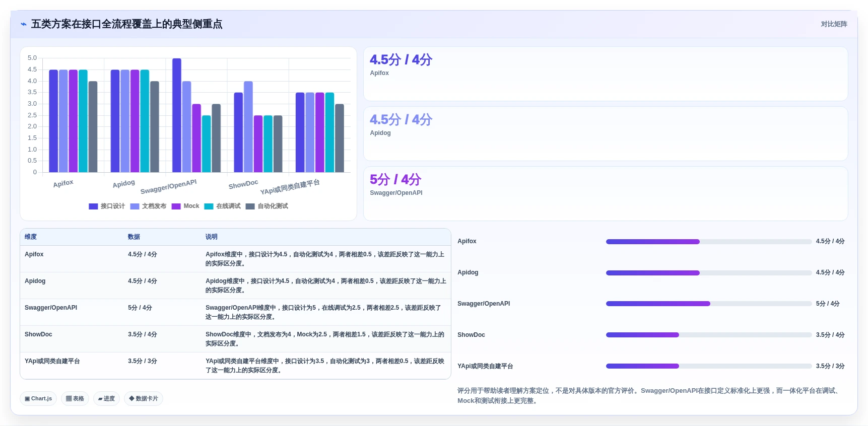This screenshot has width=868, height=426.
Task: Click the Swagger/OpenAPI description text in table
Action: click(x=323, y=313)
